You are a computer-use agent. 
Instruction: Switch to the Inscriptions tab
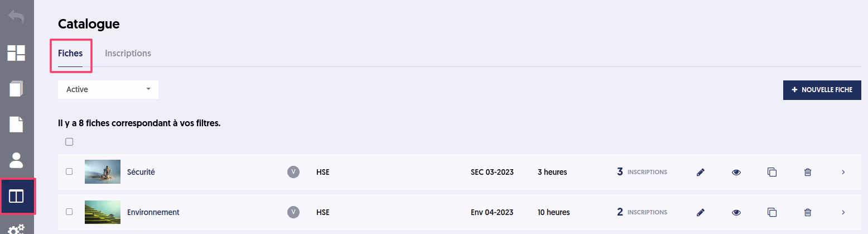tap(128, 53)
